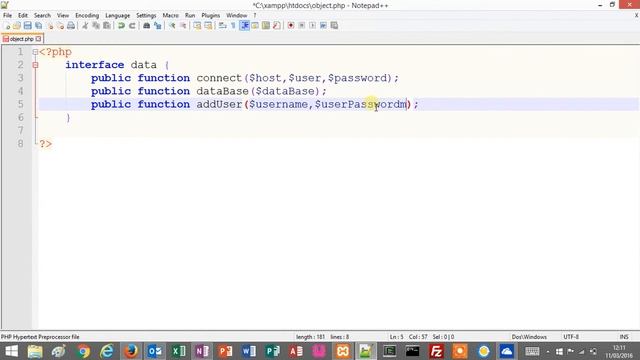
Task: Open the user defined language dialog icon
Action: [255, 26]
